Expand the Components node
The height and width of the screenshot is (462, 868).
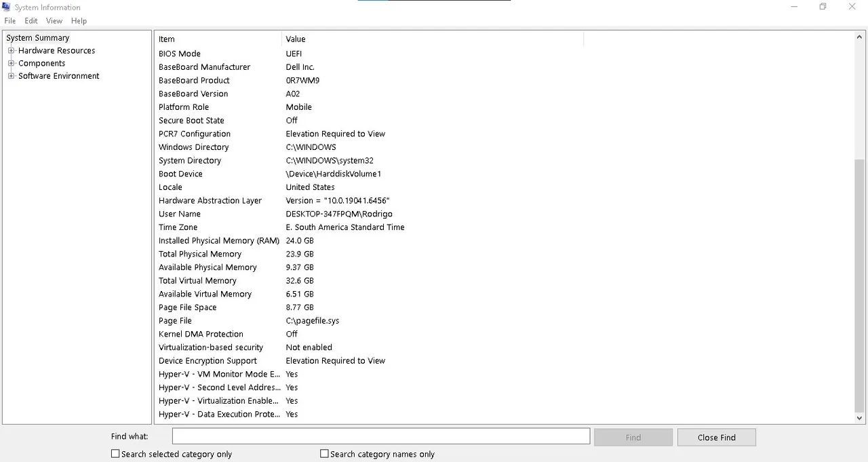pyautogui.click(x=11, y=63)
